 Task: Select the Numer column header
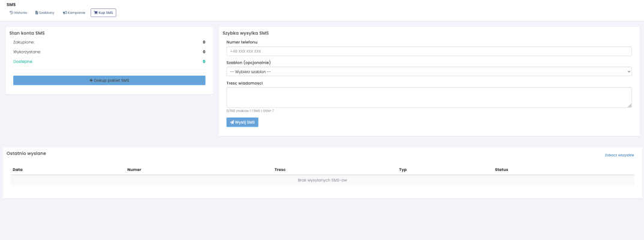(x=134, y=170)
